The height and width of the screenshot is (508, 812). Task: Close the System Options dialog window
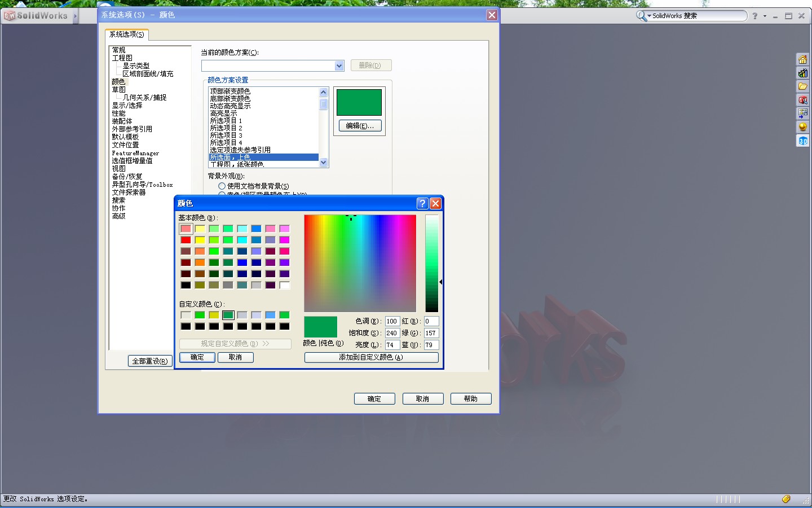pos(492,15)
